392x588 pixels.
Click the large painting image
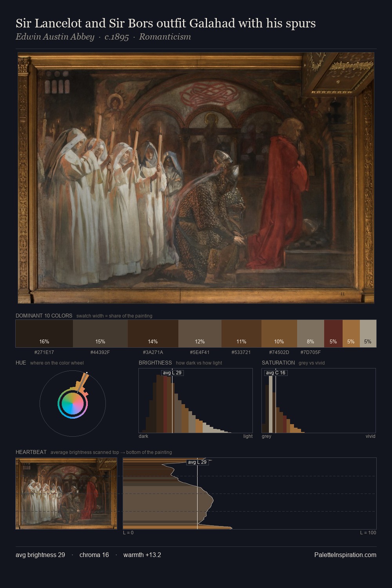pyautogui.click(x=196, y=178)
